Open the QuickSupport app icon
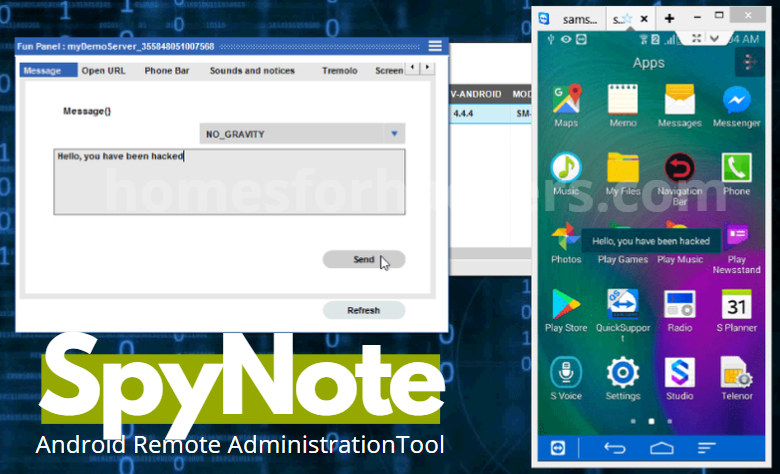 point(623,304)
